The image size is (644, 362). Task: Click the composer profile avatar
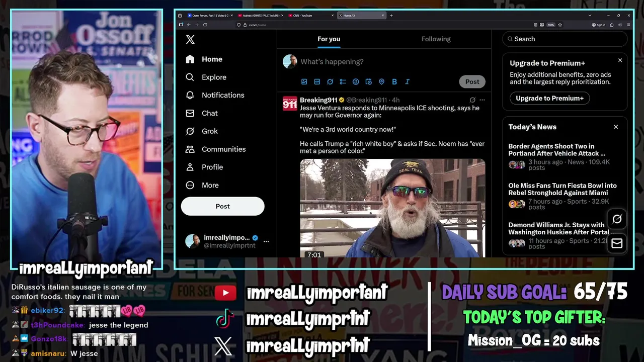tap(290, 61)
